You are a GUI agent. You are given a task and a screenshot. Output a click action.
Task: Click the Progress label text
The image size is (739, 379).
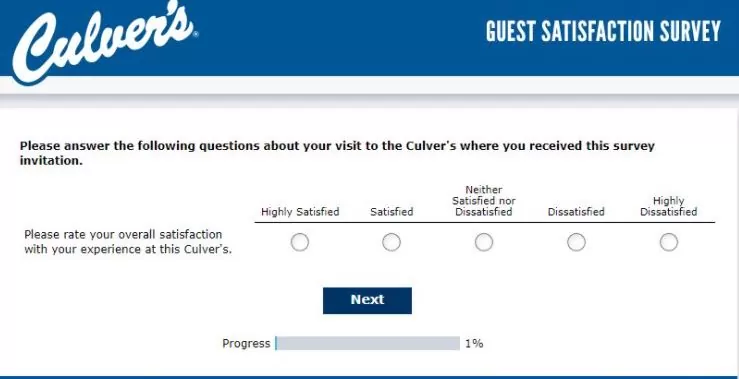[x=246, y=343]
